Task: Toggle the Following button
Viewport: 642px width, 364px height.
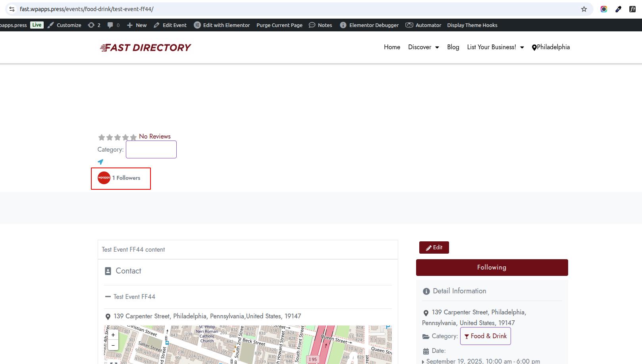Action: (492, 268)
